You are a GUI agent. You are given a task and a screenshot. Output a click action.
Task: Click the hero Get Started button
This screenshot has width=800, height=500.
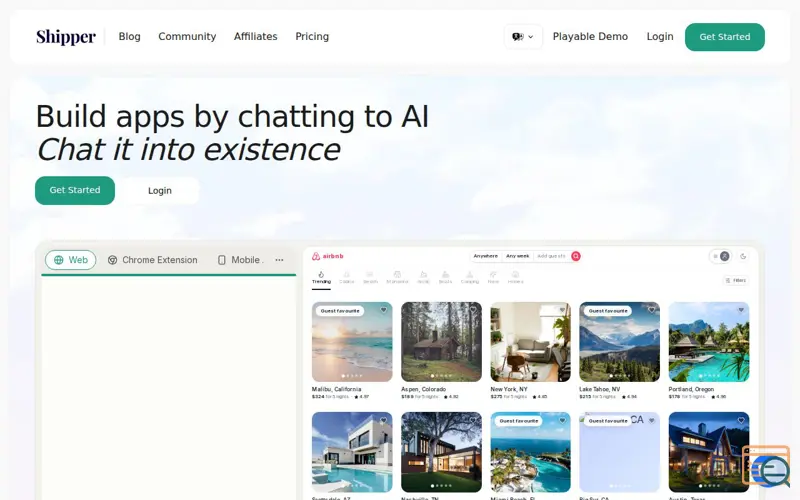pos(75,190)
